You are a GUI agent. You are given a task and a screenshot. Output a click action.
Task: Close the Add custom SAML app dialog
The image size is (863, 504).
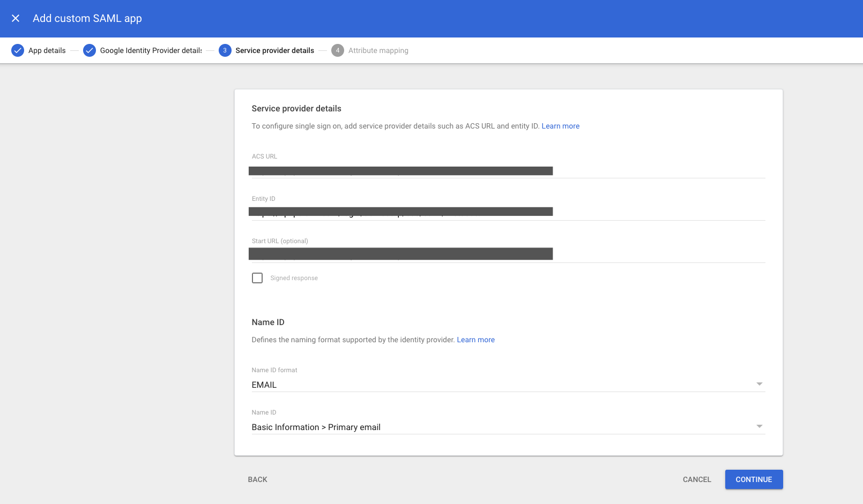pos(16,18)
